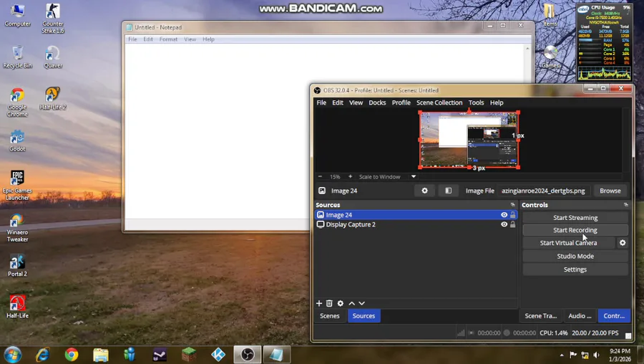Lock the Image 24 source
This screenshot has width=644, height=364.
pos(512,215)
